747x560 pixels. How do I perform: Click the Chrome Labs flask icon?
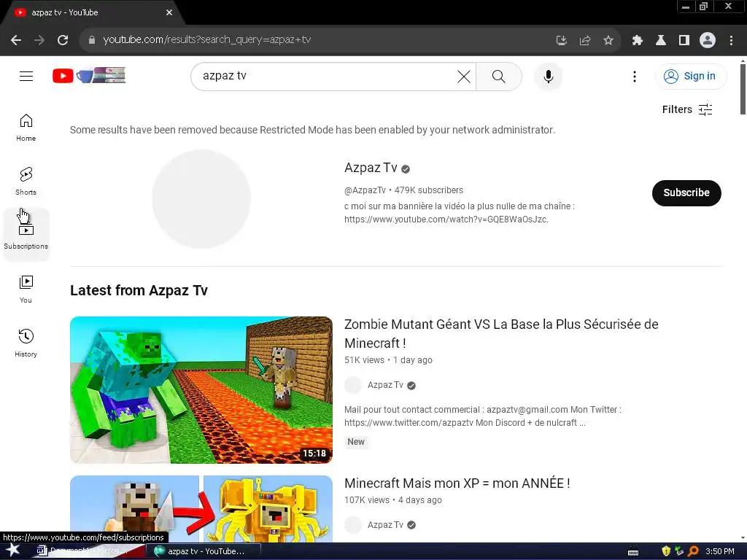661,41
